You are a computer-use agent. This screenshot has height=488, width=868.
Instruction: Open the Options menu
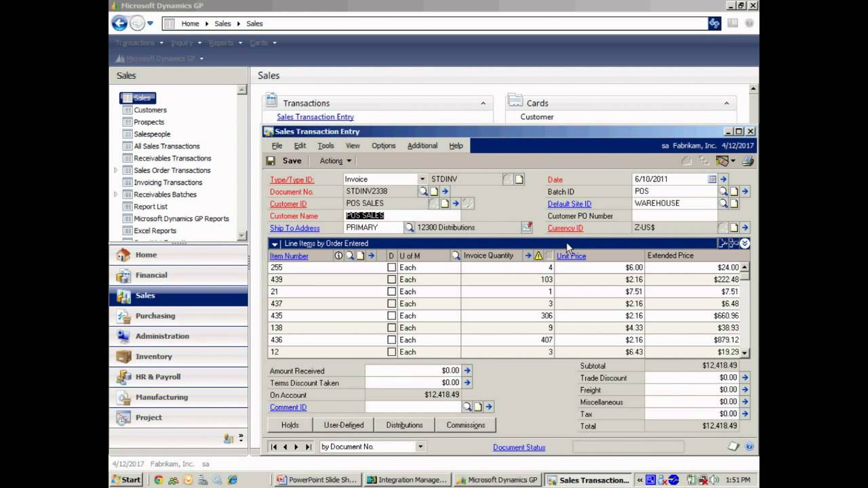coord(383,146)
